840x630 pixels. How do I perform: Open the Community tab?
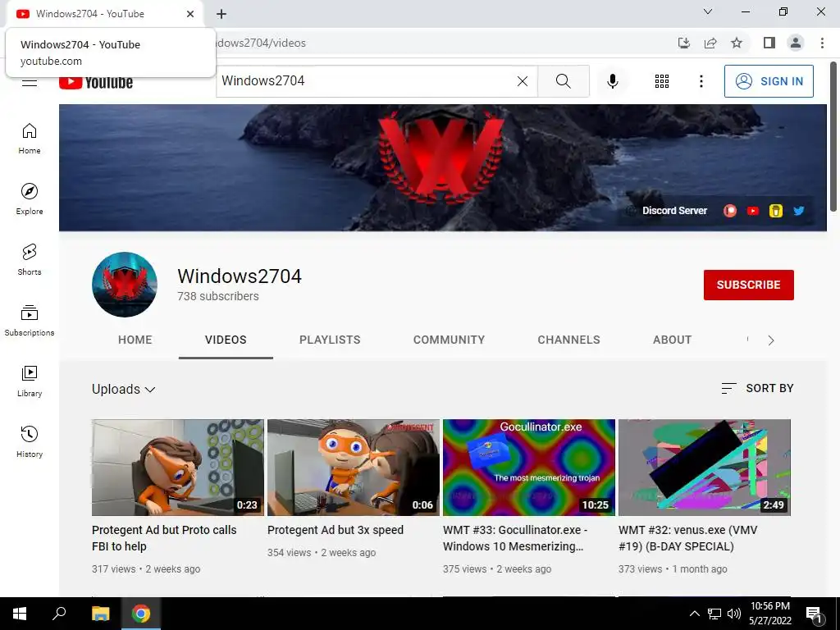click(449, 340)
